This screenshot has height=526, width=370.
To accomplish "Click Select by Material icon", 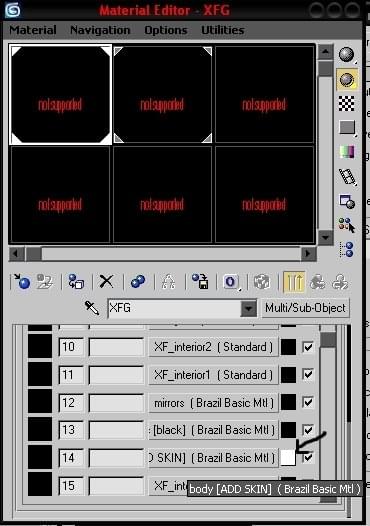I will point(347,225).
